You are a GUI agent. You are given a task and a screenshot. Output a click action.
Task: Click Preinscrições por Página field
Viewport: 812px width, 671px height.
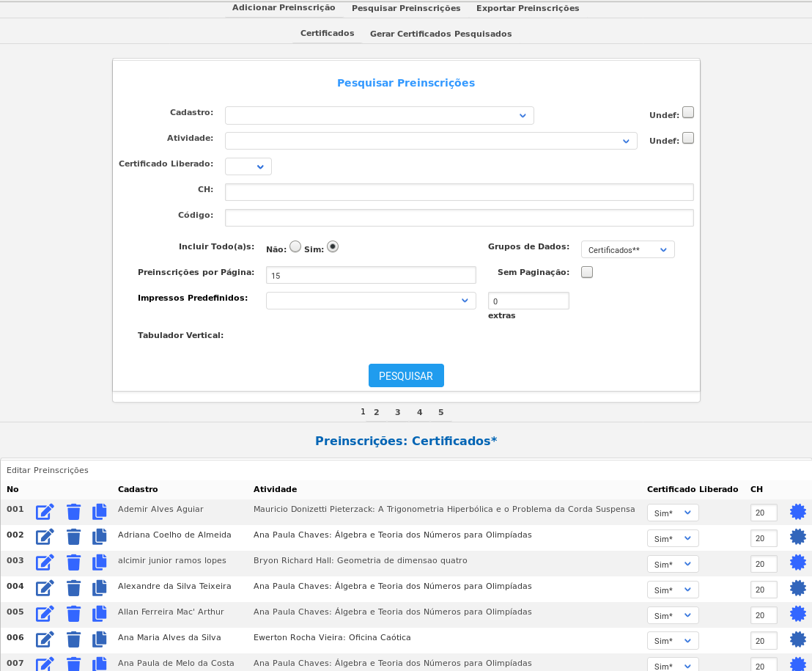coord(371,275)
